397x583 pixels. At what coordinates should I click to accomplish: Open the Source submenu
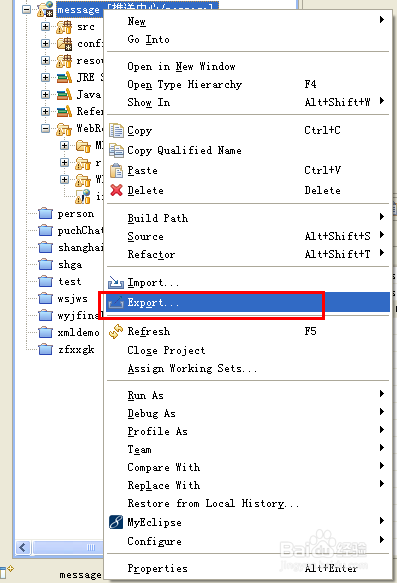(248, 236)
